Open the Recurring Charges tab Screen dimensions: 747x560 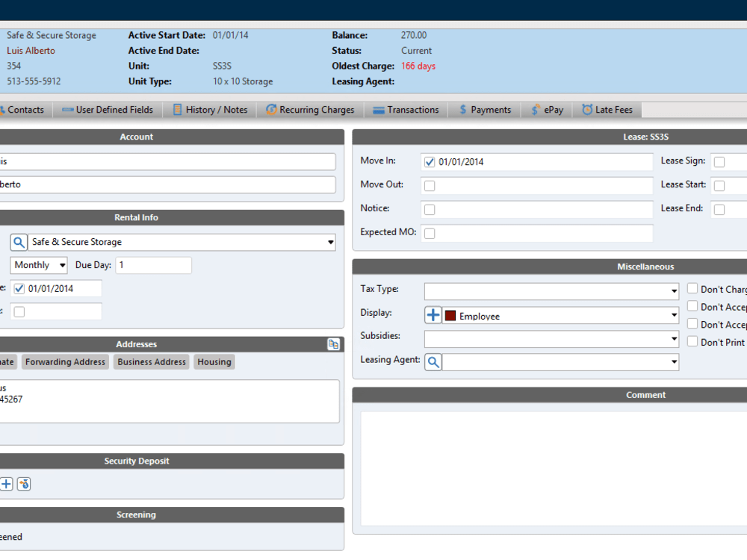pyautogui.click(x=310, y=110)
